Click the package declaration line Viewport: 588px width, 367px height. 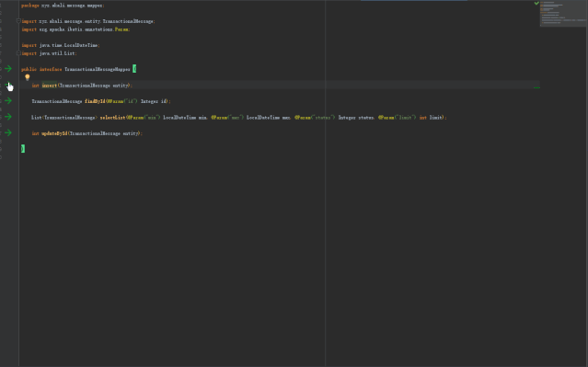coord(63,6)
